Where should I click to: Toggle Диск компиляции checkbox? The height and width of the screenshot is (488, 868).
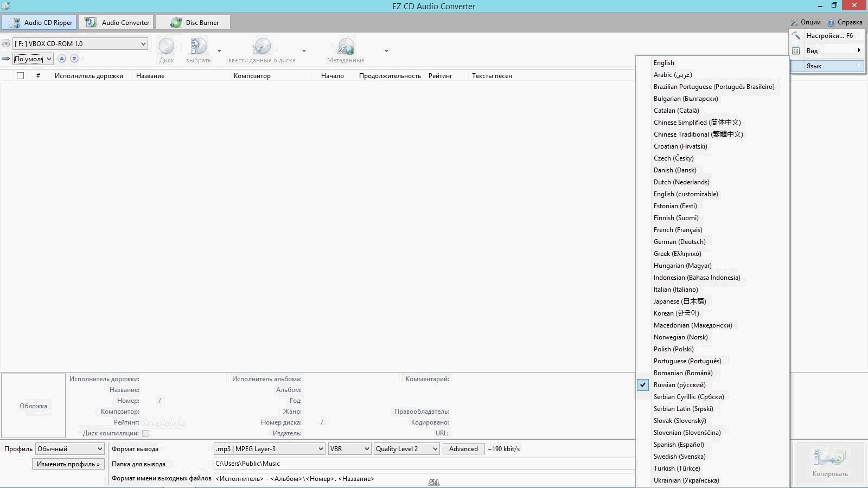click(145, 433)
